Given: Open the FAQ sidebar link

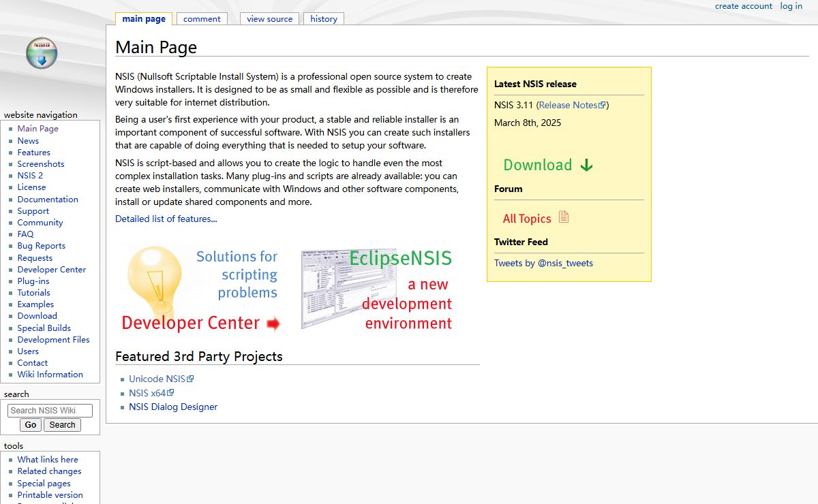Looking at the screenshot, I should pyautogui.click(x=25, y=234).
